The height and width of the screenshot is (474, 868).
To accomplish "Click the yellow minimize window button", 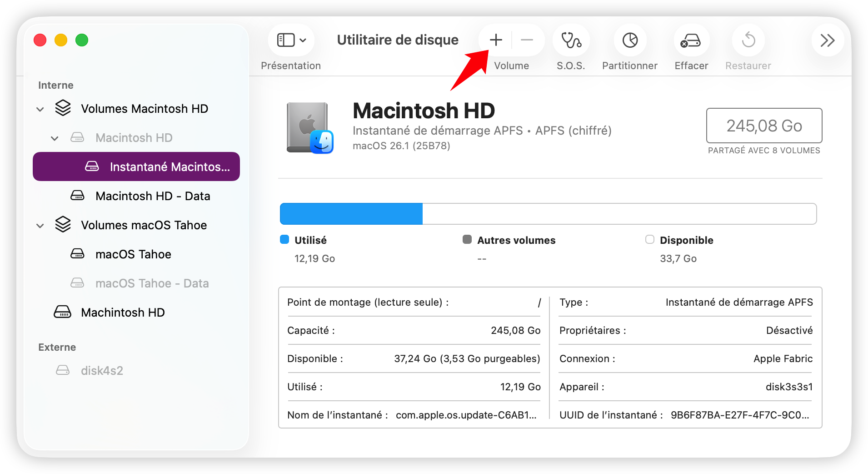I will (61, 40).
